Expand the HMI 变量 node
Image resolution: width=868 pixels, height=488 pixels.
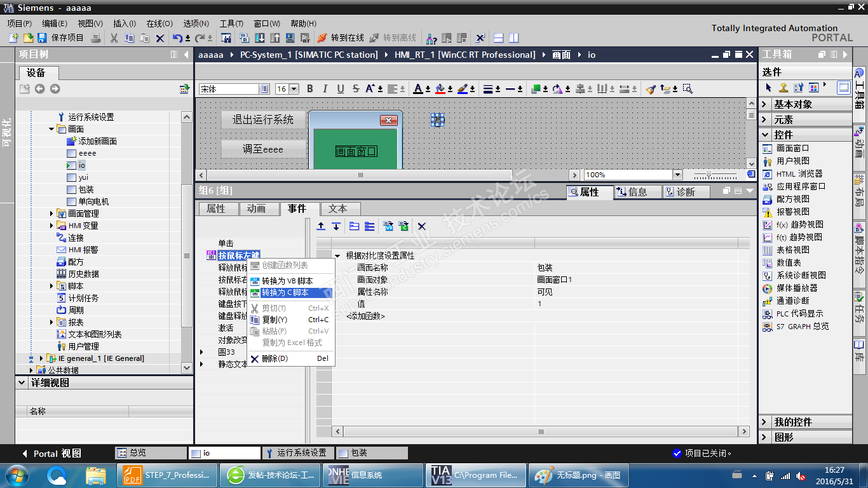point(51,226)
